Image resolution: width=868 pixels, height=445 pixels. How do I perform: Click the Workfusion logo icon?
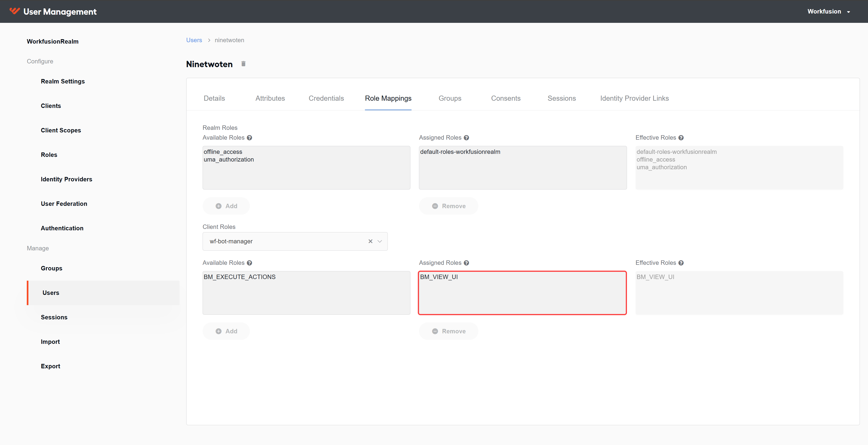[14, 11]
